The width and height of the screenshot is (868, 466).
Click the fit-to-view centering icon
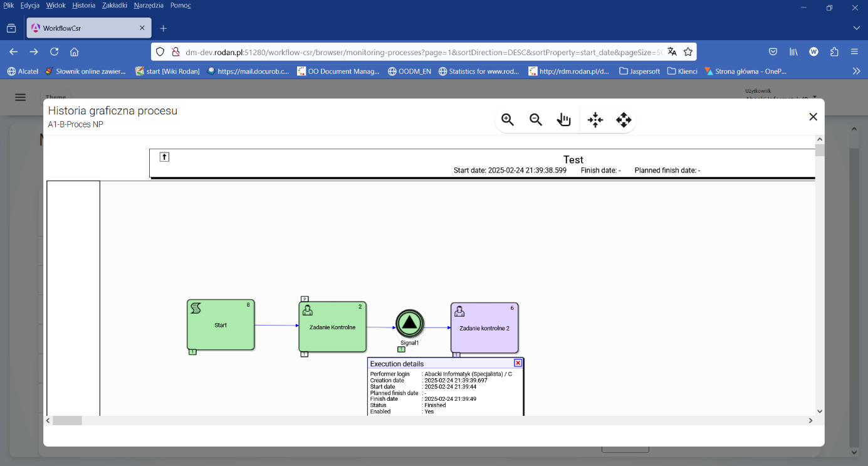coord(595,119)
